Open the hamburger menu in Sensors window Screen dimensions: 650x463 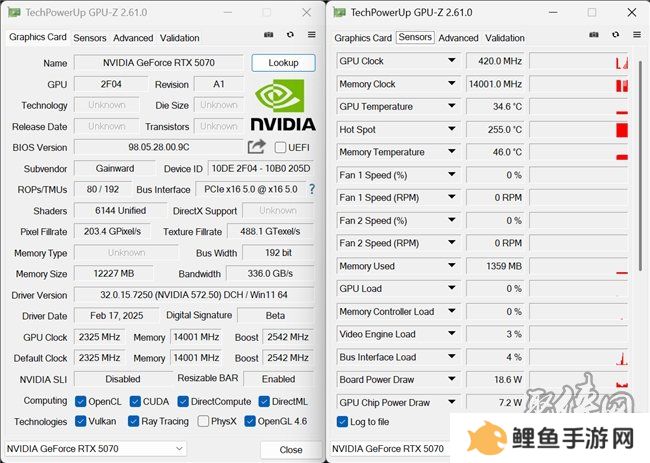(x=637, y=35)
